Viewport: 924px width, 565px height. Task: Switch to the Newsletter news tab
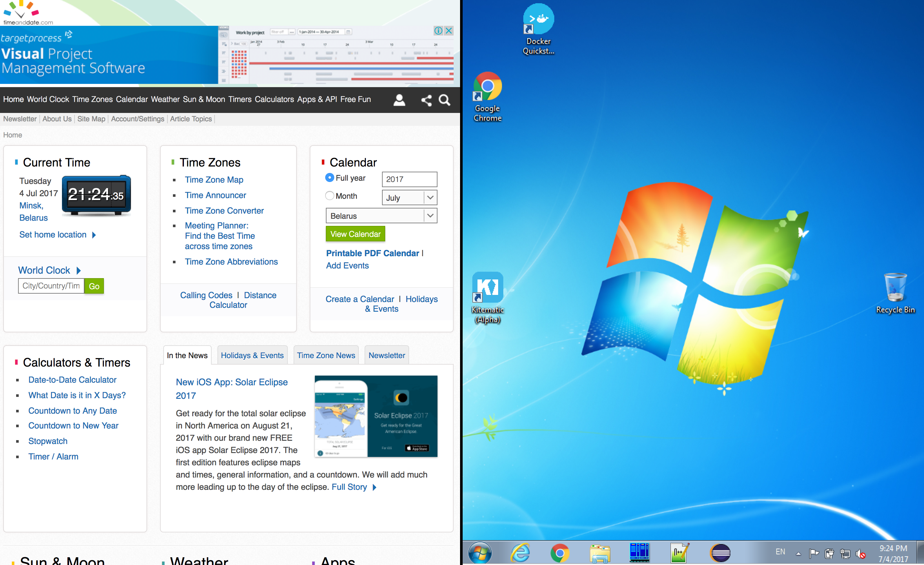pyautogui.click(x=387, y=355)
